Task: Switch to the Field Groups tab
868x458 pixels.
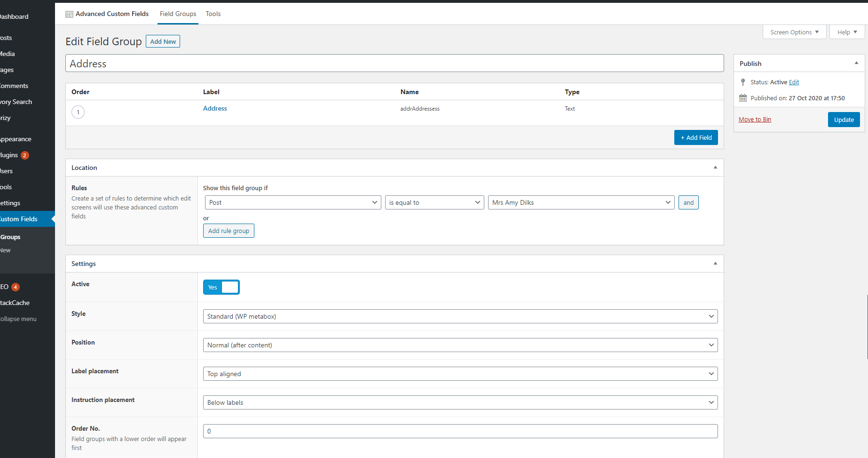Action: [178, 14]
